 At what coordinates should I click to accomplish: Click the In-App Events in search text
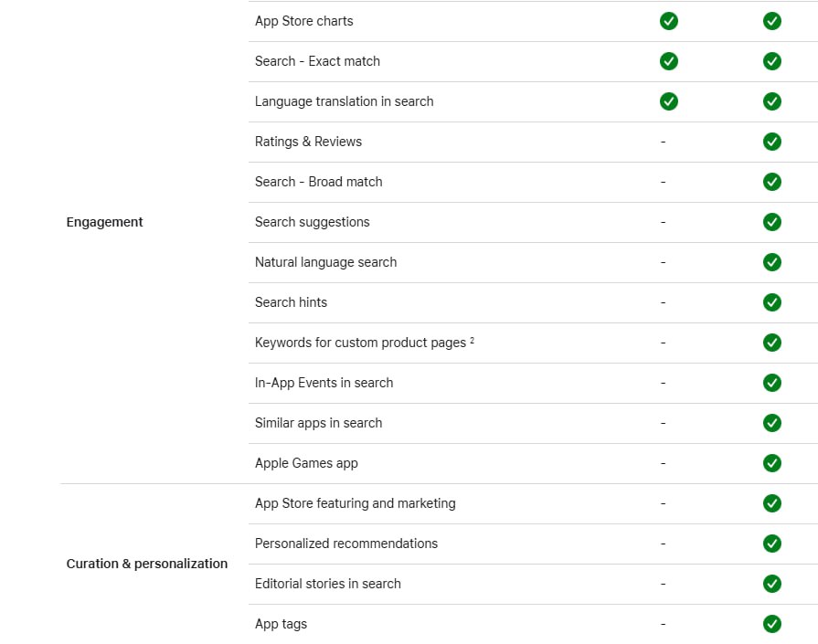(324, 383)
